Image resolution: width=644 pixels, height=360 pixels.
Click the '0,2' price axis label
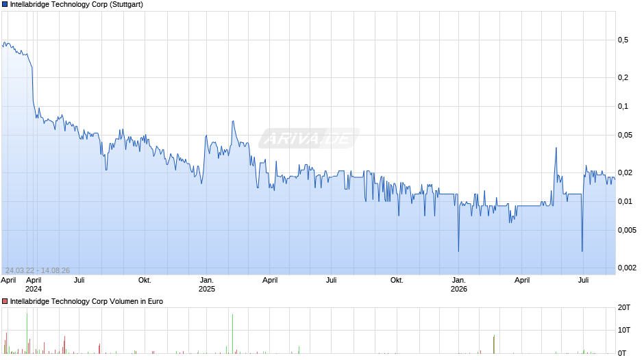click(x=623, y=77)
